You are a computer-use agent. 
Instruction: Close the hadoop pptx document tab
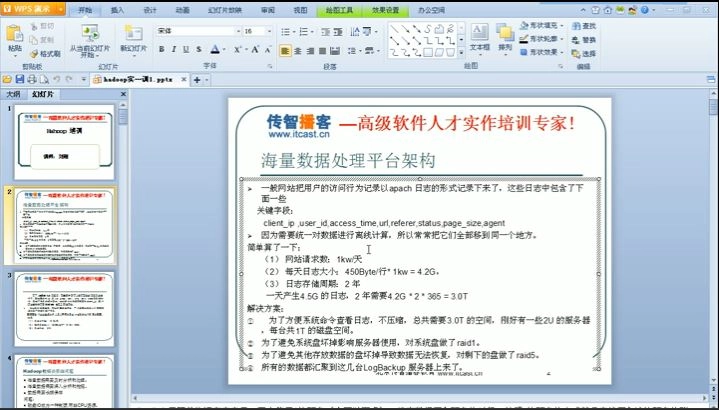[x=183, y=79]
